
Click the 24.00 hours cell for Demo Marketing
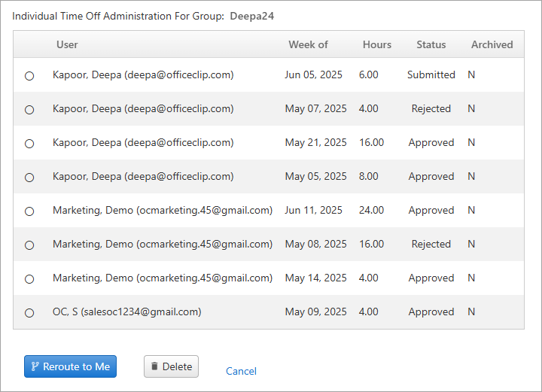[x=371, y=210]
